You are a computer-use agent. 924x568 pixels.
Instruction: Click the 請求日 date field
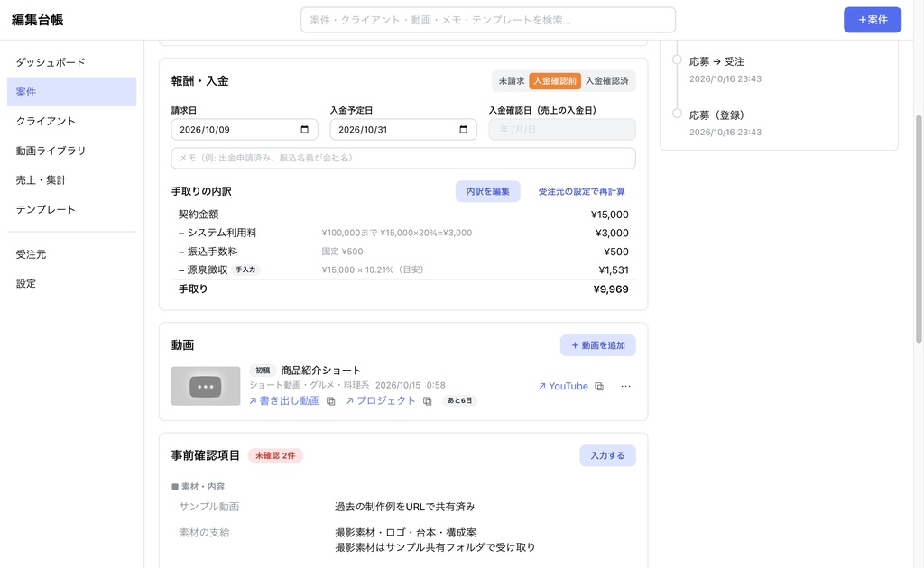(245, 130)
